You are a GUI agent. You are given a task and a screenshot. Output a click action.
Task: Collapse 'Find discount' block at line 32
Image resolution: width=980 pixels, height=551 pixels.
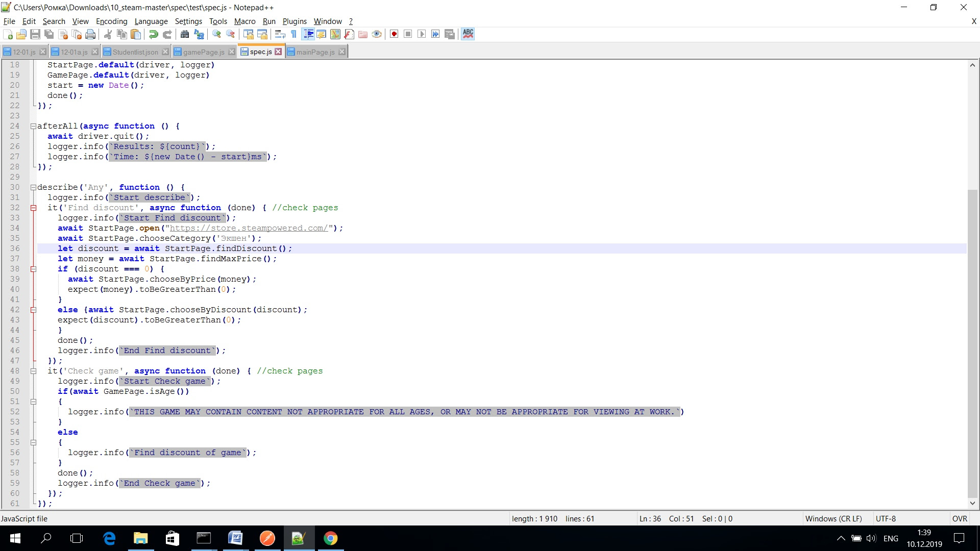(33, 208)
